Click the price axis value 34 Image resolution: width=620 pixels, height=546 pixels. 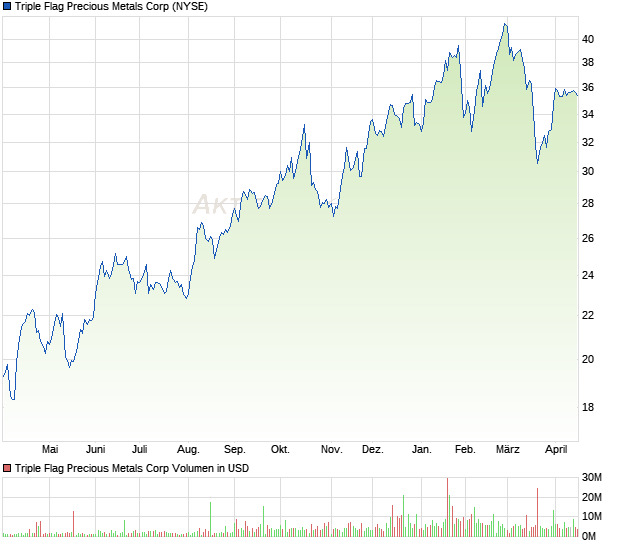(x=588, y=114)
